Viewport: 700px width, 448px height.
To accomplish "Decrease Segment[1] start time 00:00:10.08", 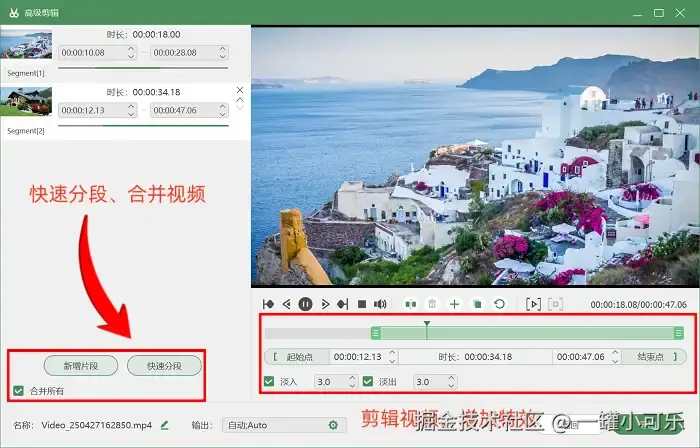I will click(131, 56).
